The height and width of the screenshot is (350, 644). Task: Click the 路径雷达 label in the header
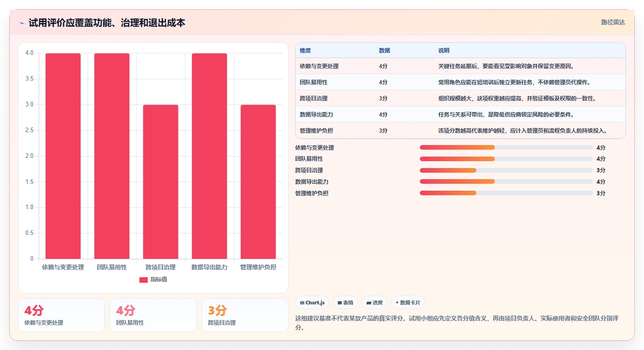click(613, 22)
